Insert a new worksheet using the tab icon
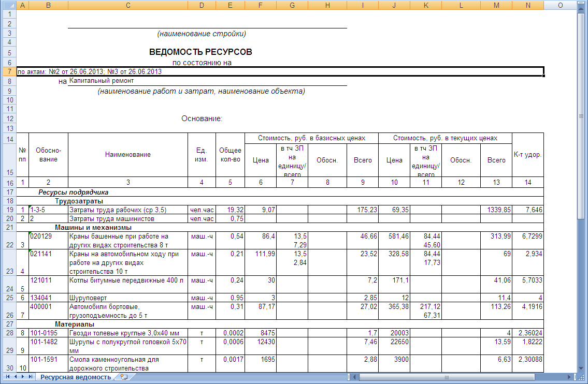This screenshot has width=588, height=384. [124, 377]
